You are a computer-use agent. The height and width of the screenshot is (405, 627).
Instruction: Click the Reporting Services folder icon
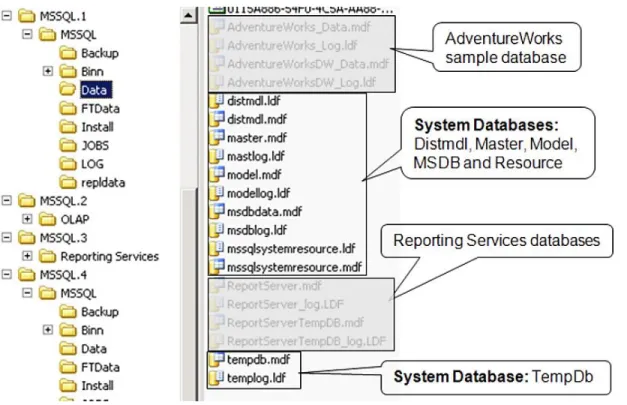coord(47,256)
